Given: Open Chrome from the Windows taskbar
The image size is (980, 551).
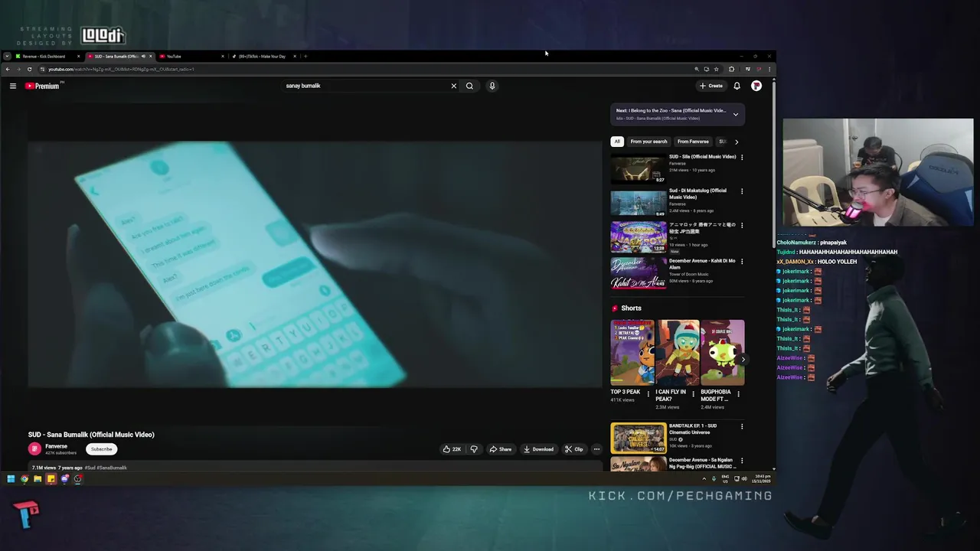Looking at the screenshot, I should [x=24, y=479].
